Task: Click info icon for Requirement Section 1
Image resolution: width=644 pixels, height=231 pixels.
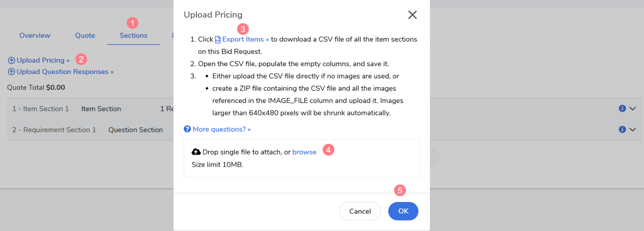Action: coord(622,130)
